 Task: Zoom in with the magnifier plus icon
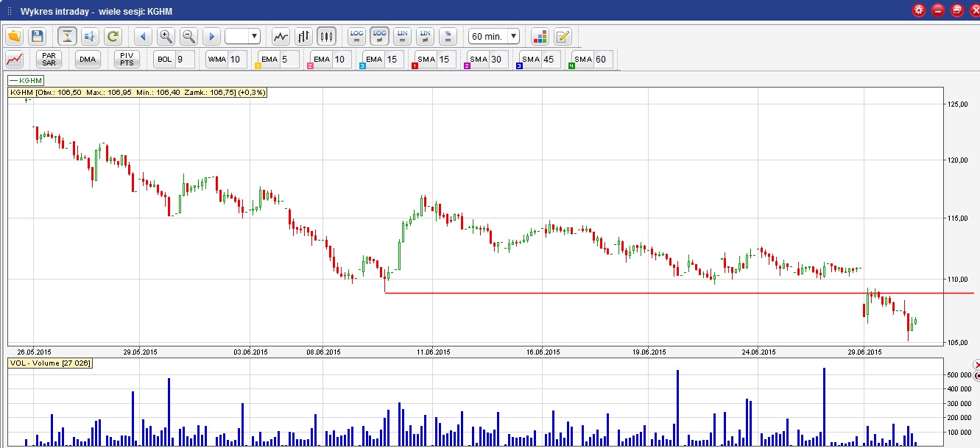(166, 36)
